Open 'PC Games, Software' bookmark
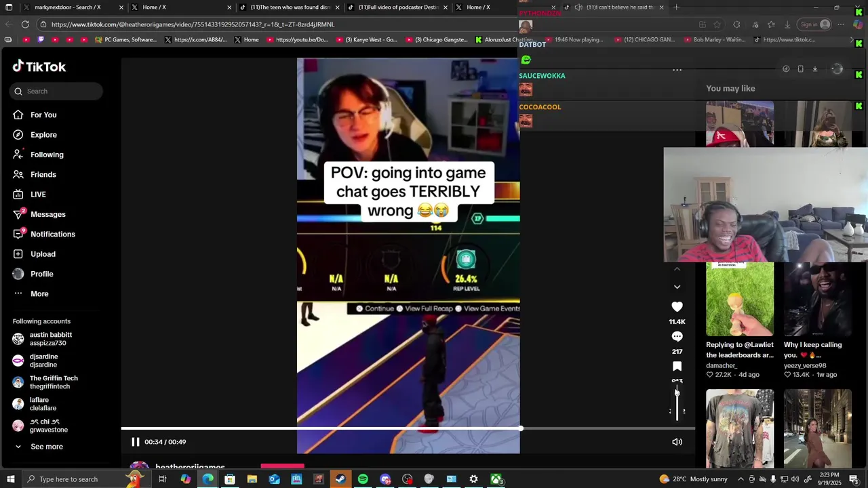The image size is (868, 488). pos(125,40)
